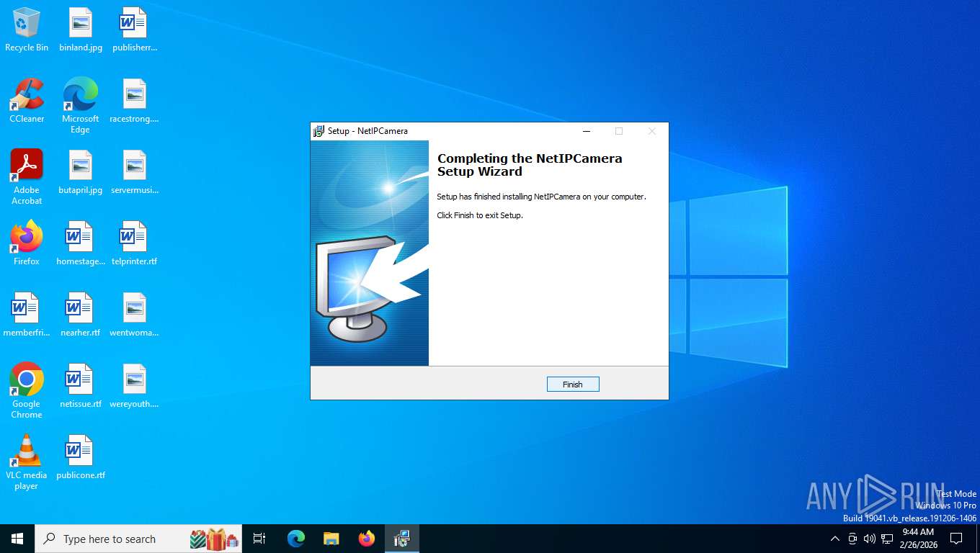This screenshot has height=553, width=980.
Task: Select the Firefox desktop shortcut
Action: 27,244
